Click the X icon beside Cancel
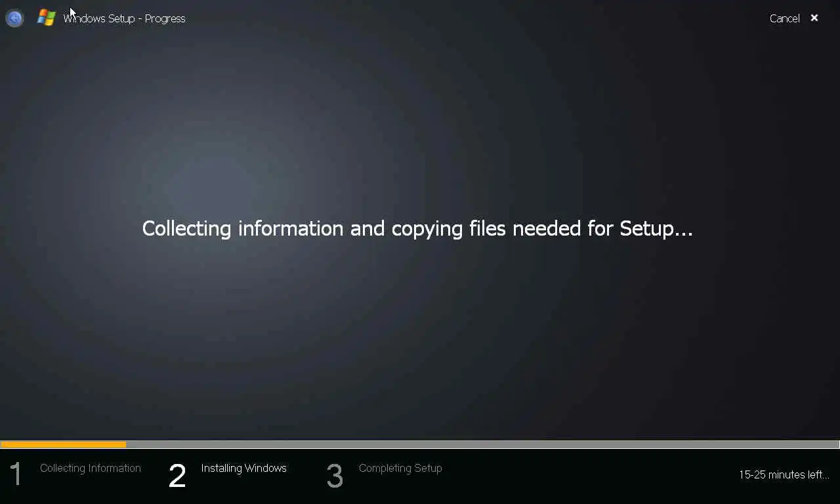This screenshot has height=504, width=840. pos(814,18)
